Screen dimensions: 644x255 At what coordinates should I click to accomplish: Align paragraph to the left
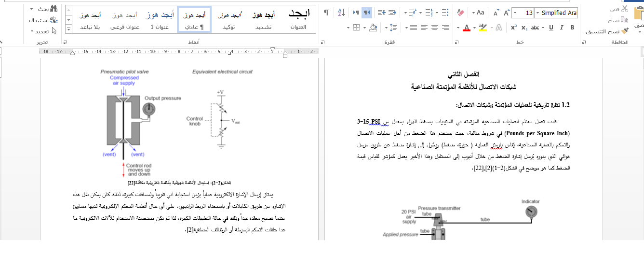[x=424, y=28]
